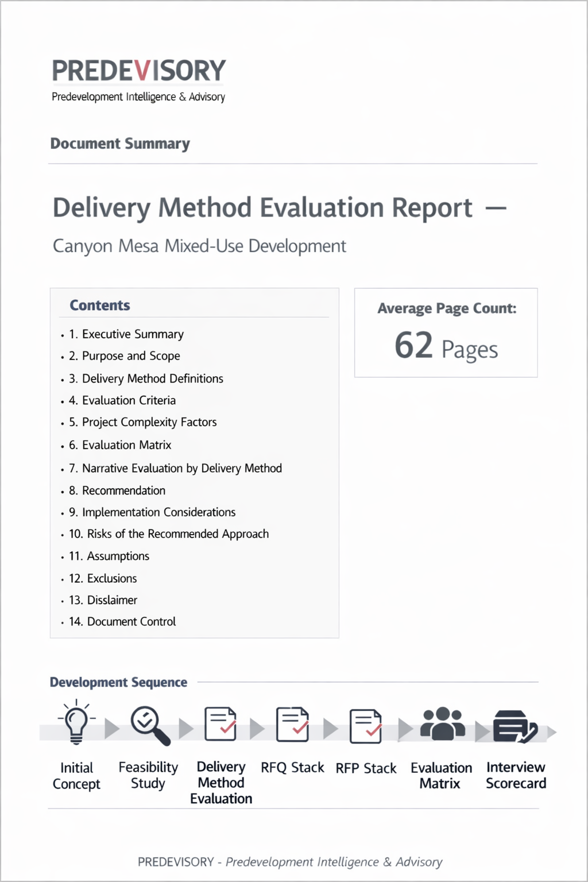This screenshot has height=882, width=588.
Task: Click the 'Document Summary' heading
Action: 120,144
